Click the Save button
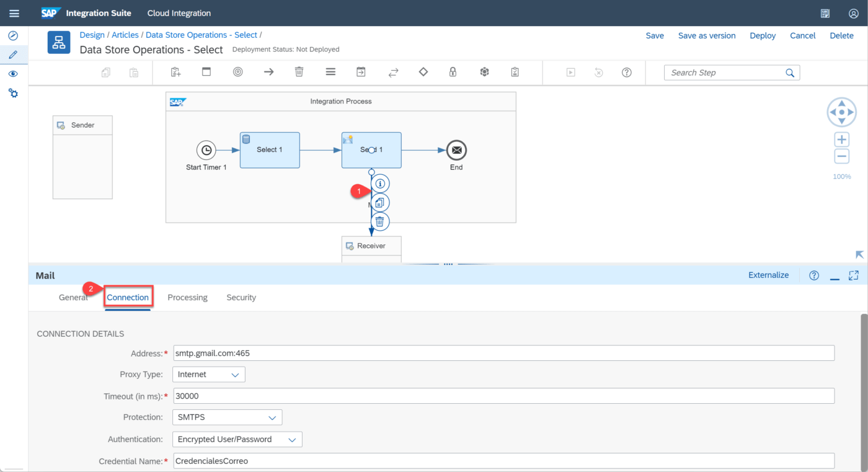 (x=655, y=36)
